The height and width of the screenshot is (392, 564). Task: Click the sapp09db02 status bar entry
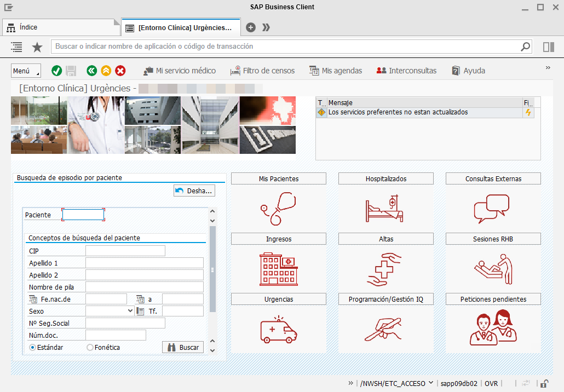[x=459, y=384]
